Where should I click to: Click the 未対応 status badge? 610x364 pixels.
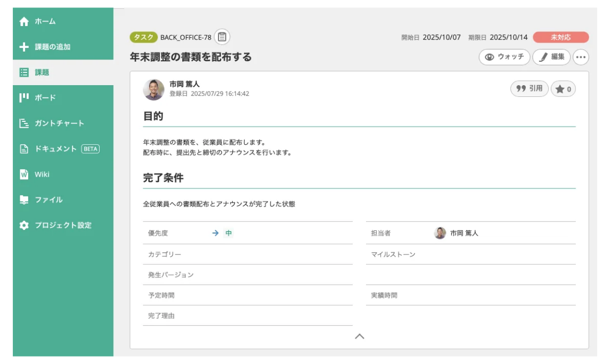(560, 37)
